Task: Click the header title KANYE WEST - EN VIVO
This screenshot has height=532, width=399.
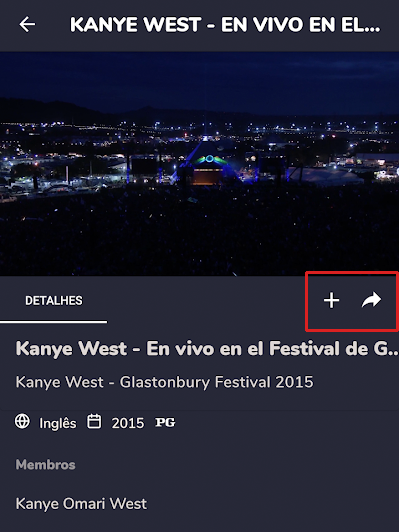Action: [x=225, y=25]
